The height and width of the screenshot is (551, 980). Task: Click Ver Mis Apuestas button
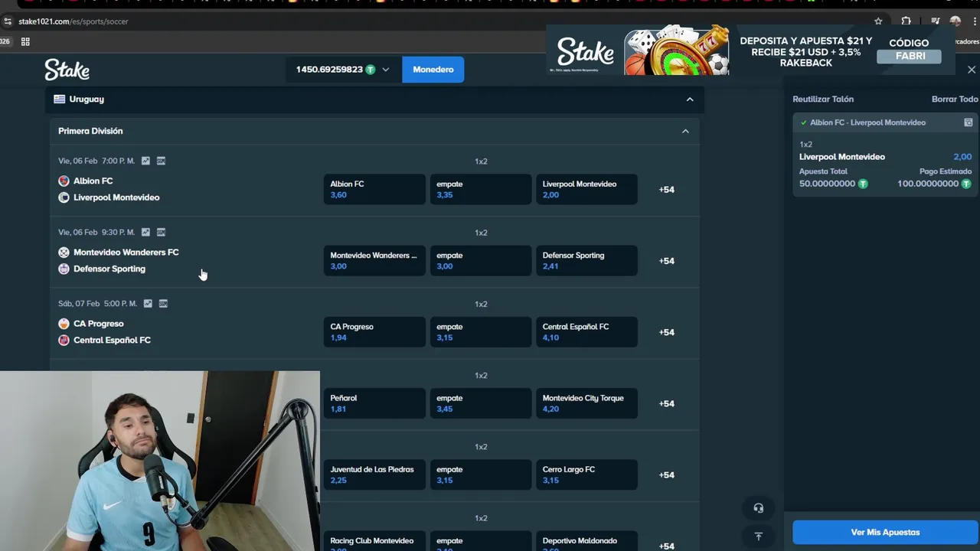click(x=885, y=533)
